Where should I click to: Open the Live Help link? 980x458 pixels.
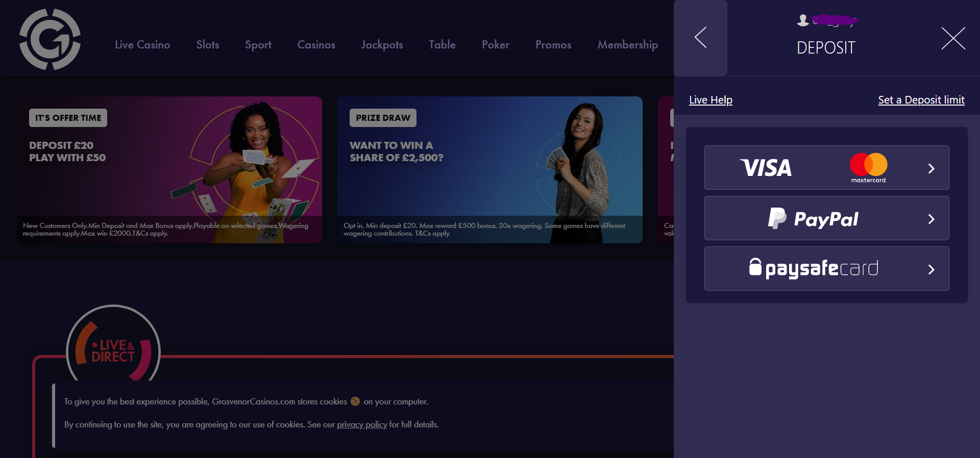point(710,100)
